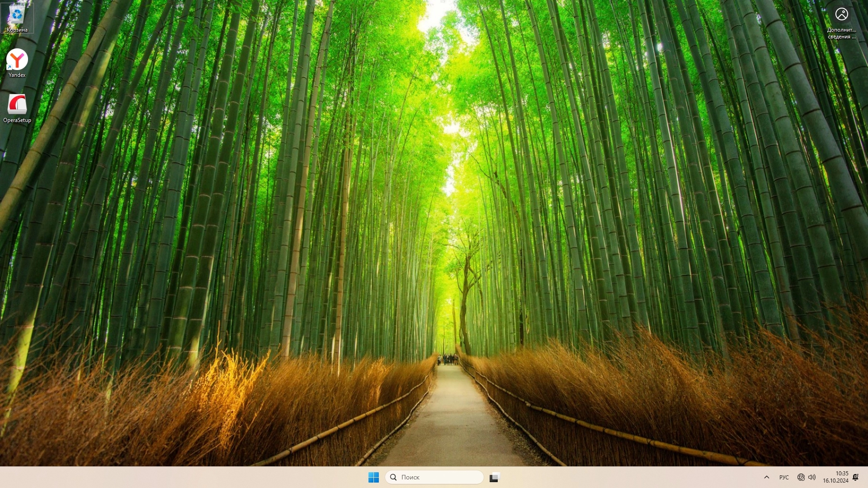Select the OperaSetup installer icon

click(x=17, y=105)
